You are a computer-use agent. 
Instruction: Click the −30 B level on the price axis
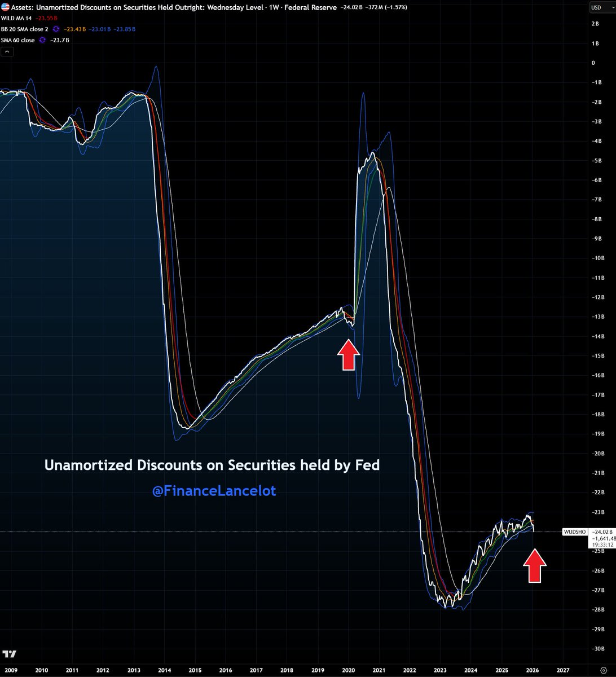[x=598, y=649]
